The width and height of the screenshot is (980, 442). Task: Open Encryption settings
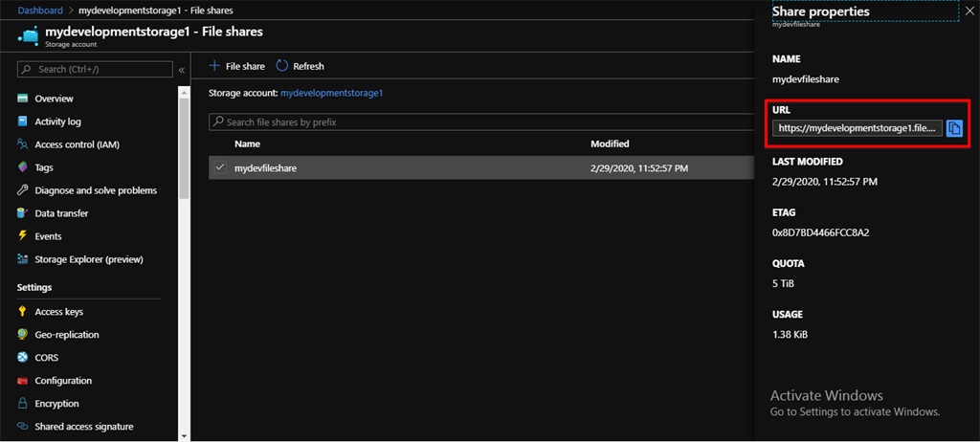[56, 403]
